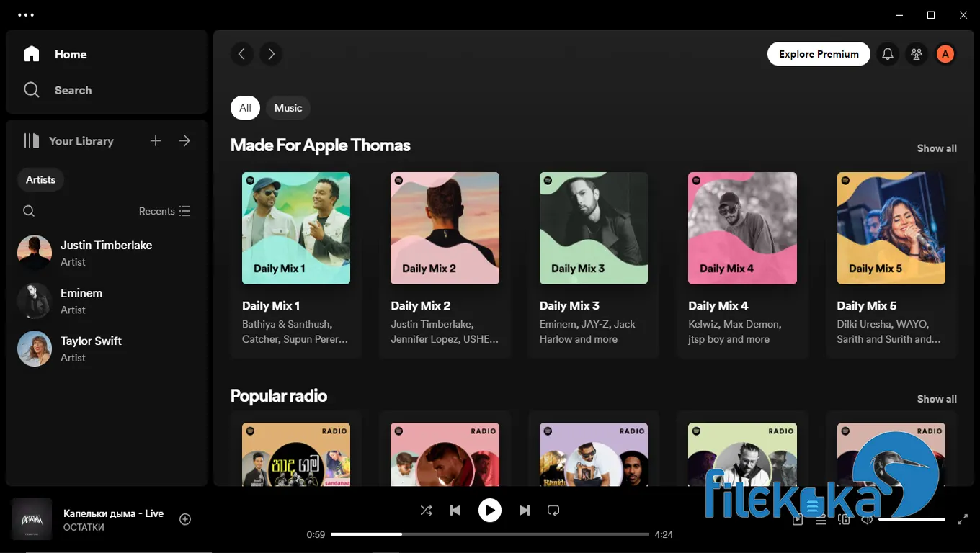Open the Friend Activity panel

[917, 54]
